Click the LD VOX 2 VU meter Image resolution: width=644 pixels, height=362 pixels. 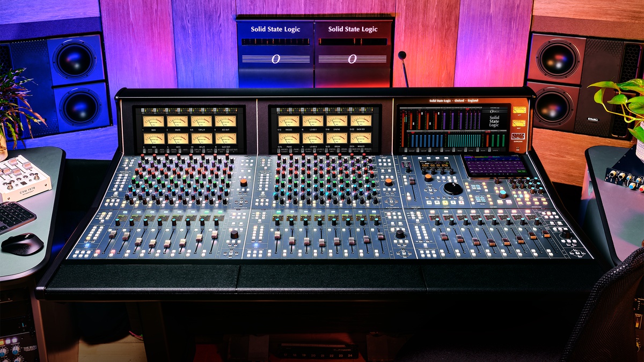coord(313,138)
